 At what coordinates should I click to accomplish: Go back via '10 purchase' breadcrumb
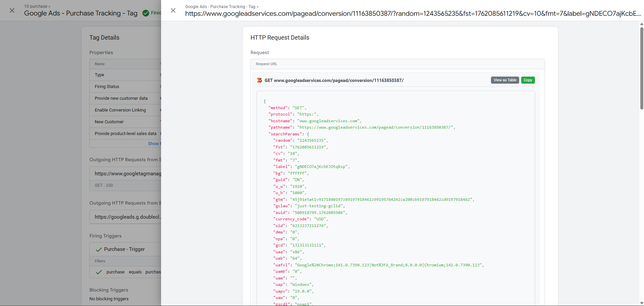(36, 6)
